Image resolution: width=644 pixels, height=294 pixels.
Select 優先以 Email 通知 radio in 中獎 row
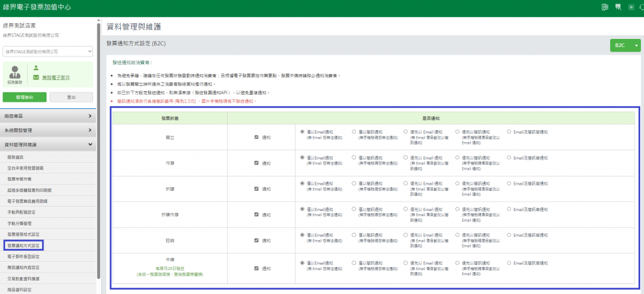pos(406,263)
